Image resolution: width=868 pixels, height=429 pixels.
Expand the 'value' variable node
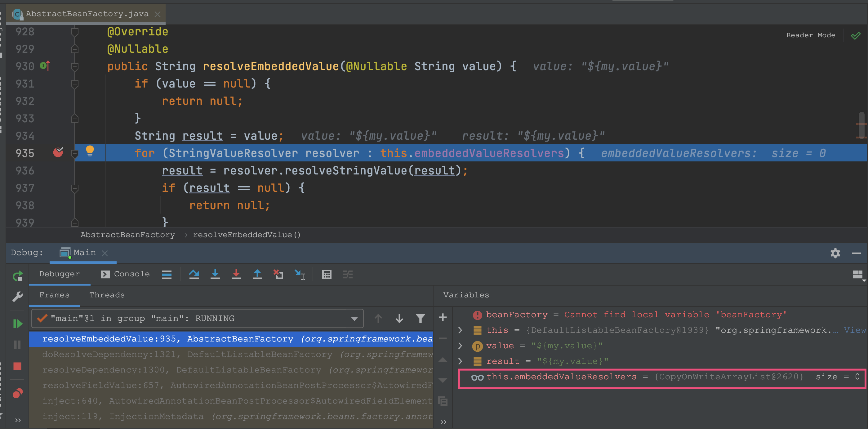[460, 346]
